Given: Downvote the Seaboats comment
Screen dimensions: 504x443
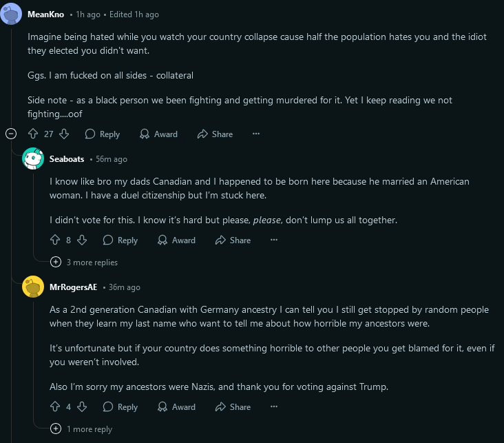Looking at the screenshot, I should coord(82,240).
